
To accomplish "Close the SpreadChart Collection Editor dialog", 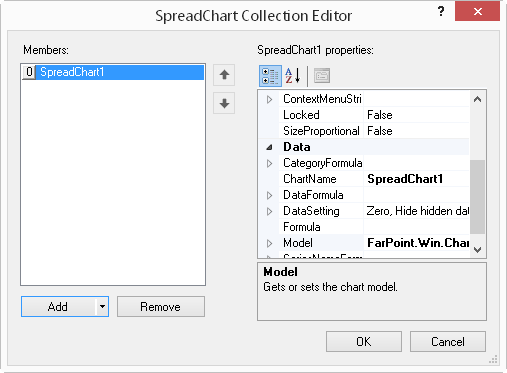I will (x=477, y=12).
